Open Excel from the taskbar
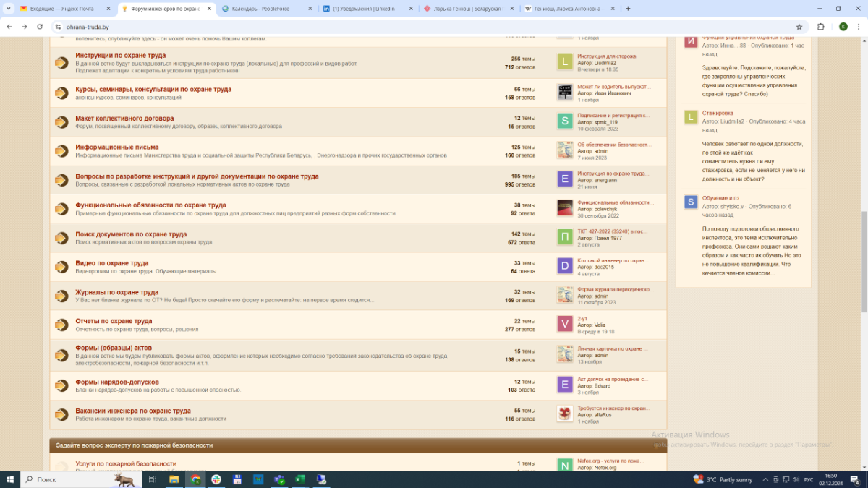Image resolution: width=868 pixels, height=488 pixels. click(x=300, y=479)
